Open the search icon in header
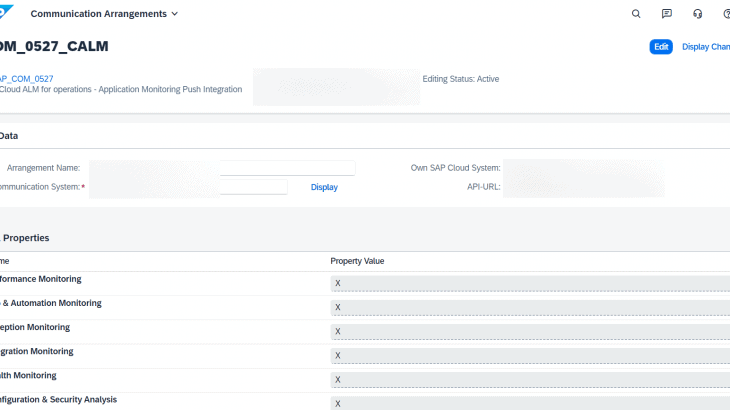Viewport: 730px width, 410px height. (636, 13)
